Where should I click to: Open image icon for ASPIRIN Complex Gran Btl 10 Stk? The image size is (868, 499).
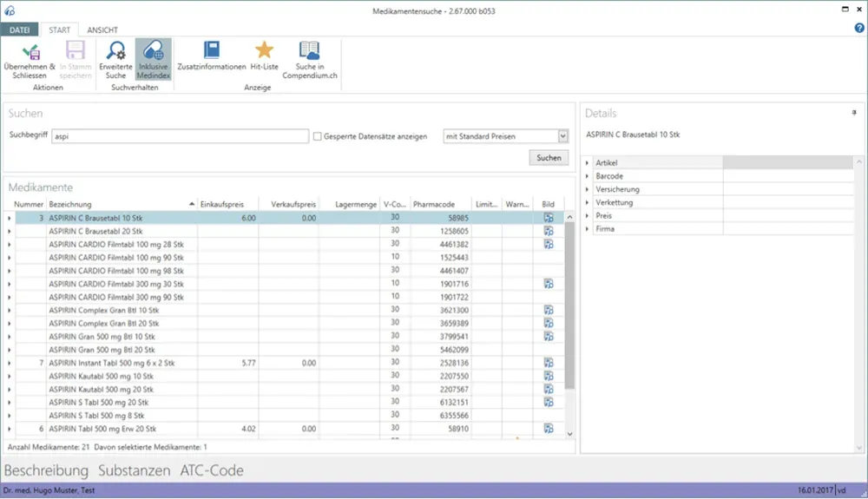pos(548,311)
